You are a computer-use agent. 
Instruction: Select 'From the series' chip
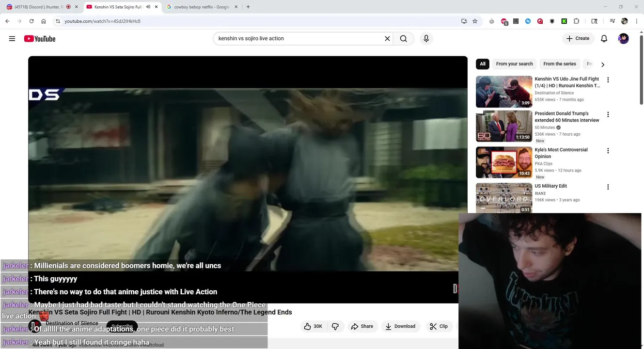click(560, 64)
